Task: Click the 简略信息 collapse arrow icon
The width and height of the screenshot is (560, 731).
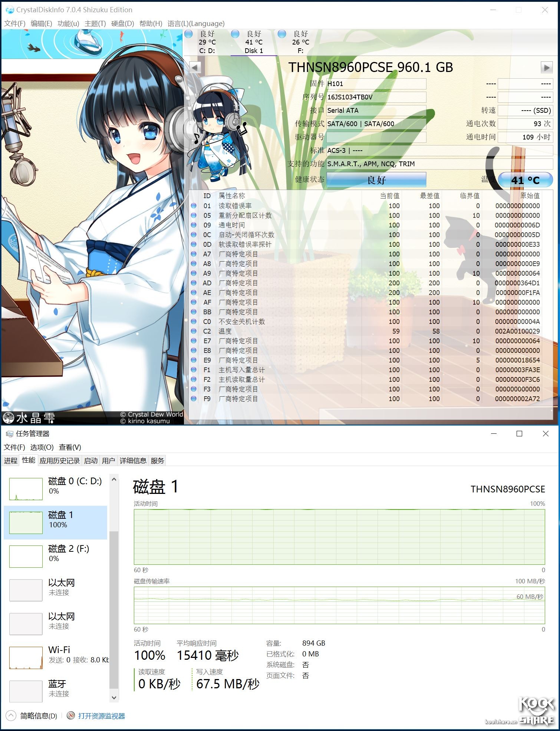Action: click(11, 715)
